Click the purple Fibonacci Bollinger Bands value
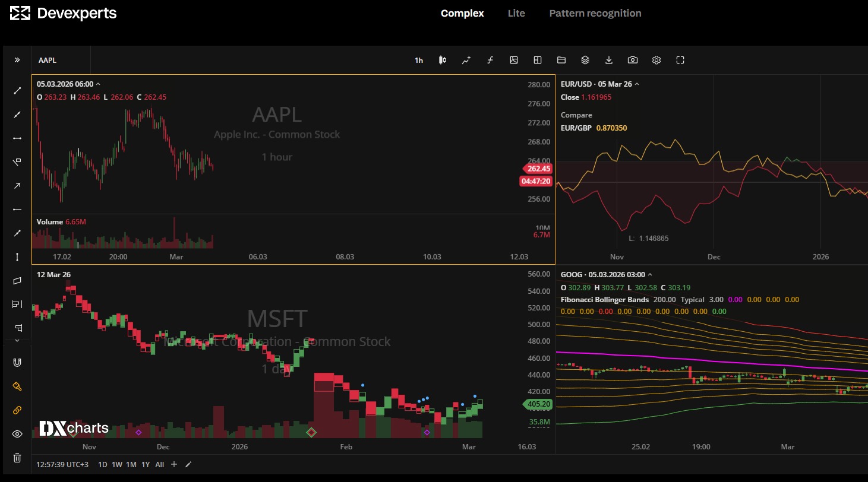The height and width of the screenshot is (482, 868). click(x=737, y=299)
